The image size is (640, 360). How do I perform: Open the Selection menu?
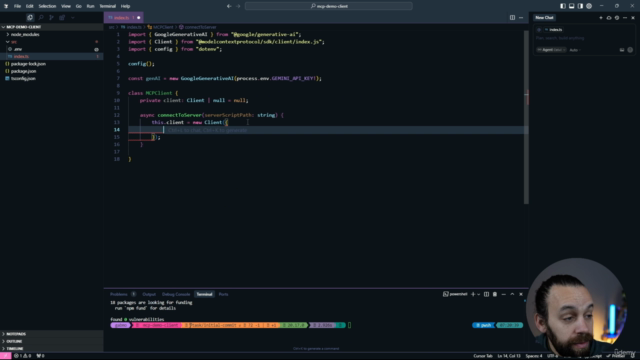click(47, 6)
